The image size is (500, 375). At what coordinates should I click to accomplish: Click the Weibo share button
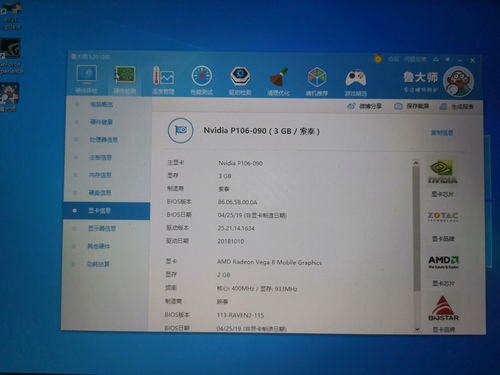pos(364,106)
